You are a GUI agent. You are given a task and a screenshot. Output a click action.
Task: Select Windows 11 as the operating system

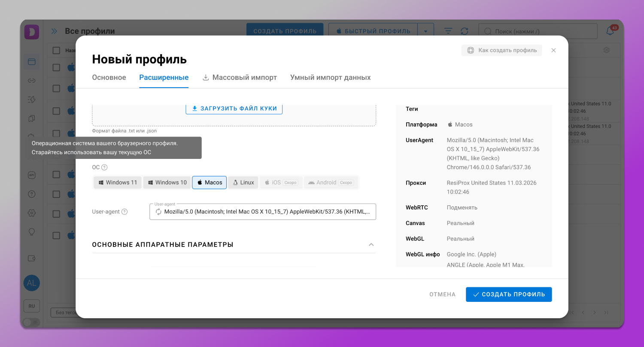coord(118,183)
